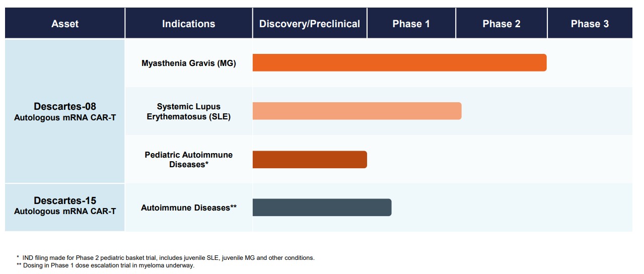Click the Descartes-15 asset name

[65, 201]
